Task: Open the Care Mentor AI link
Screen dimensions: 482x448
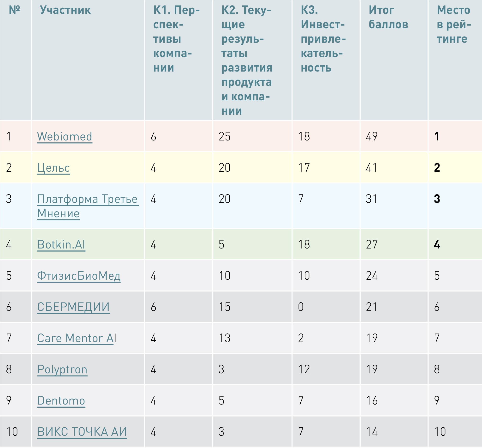Action: click(x=77, y=338)
